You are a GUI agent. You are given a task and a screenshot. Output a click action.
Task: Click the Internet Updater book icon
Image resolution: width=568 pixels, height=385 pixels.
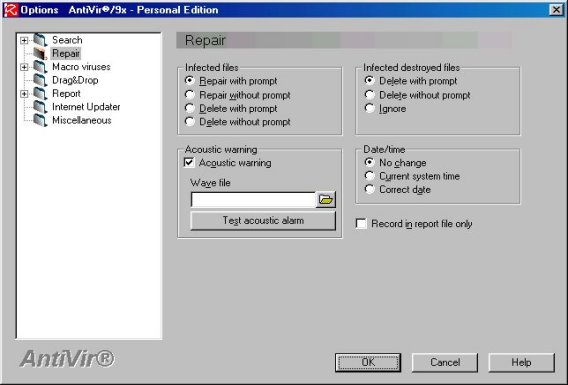(40, 107)
